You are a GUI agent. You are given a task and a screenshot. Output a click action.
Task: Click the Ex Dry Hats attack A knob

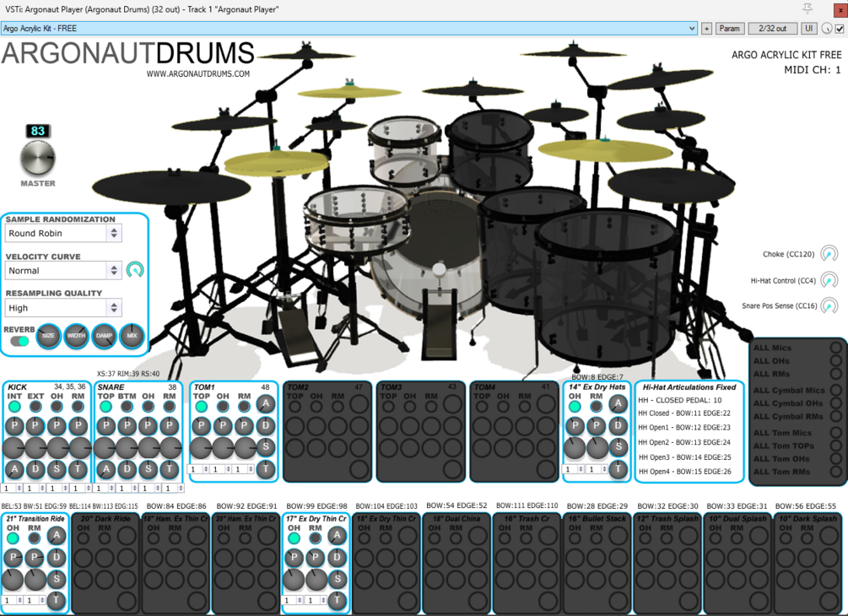(618, 404)
